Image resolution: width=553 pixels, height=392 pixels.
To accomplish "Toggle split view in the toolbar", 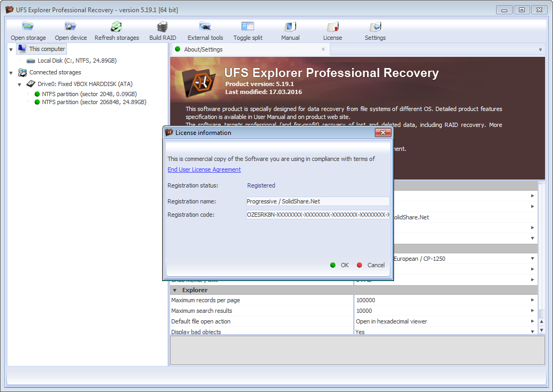I will click(248, 27).
